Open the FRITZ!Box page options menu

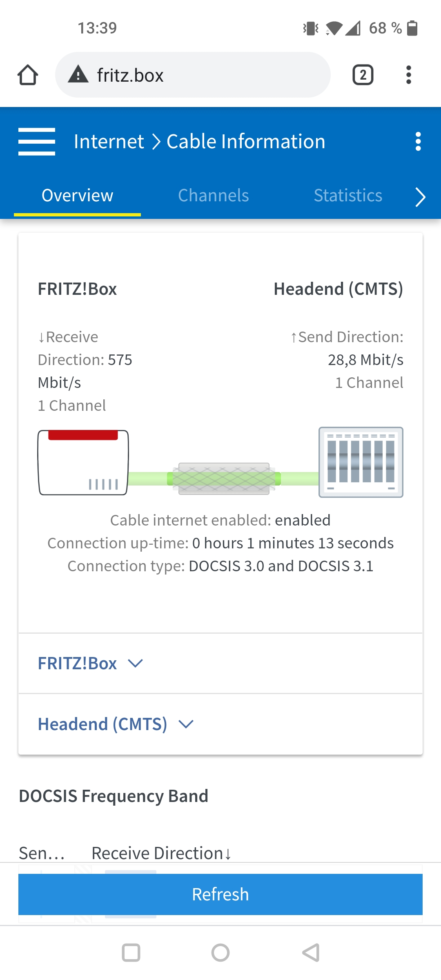[x=418, y=142]
